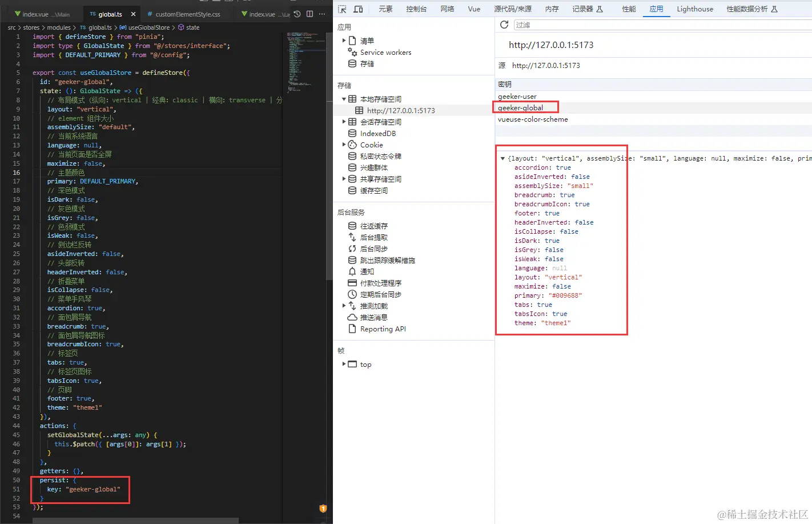The width and height of the screenshot is (812, 524).
Task: Open 往返缓存 under background services
Action: [374, 226]
